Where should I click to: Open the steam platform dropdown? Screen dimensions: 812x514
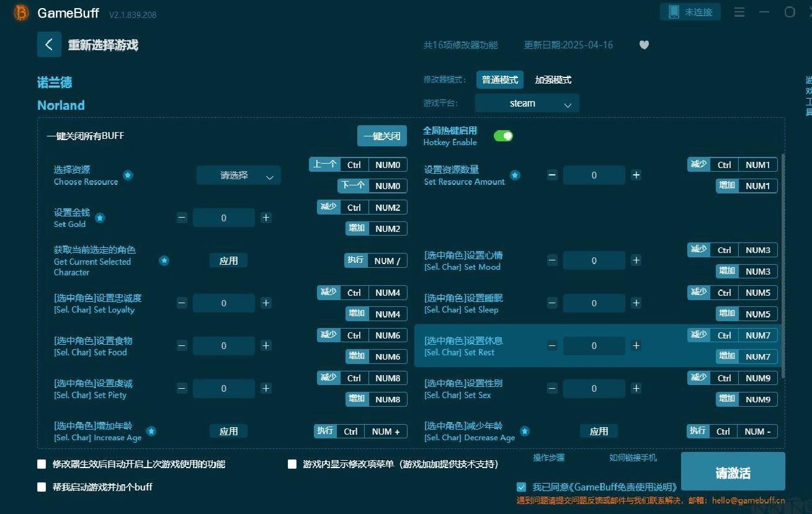[527, 104]
